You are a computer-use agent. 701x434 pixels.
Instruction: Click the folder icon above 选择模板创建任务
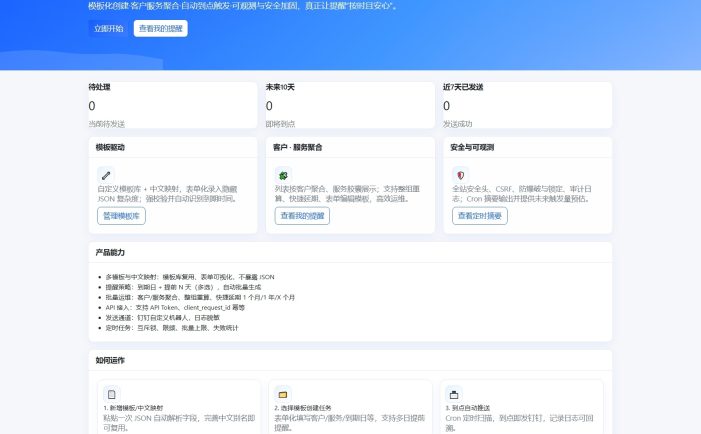(x=283, y=394)
